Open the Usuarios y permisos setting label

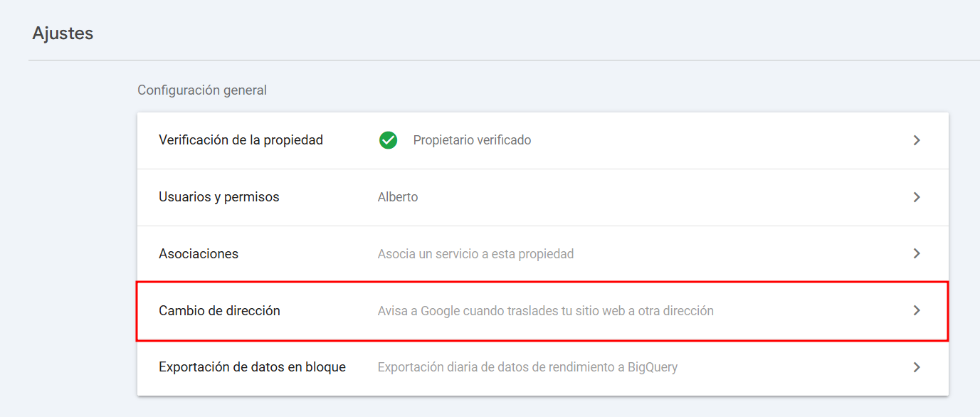tap(218, 197)
